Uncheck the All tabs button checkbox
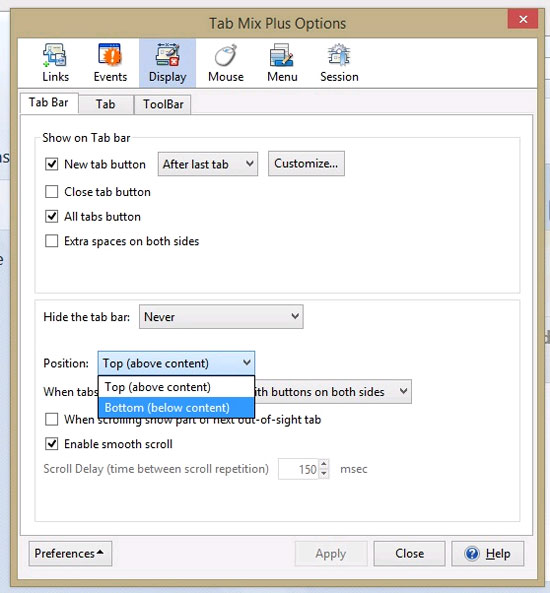Image resolution: width=550 pixels, height=593 pixels. [51, 217]
